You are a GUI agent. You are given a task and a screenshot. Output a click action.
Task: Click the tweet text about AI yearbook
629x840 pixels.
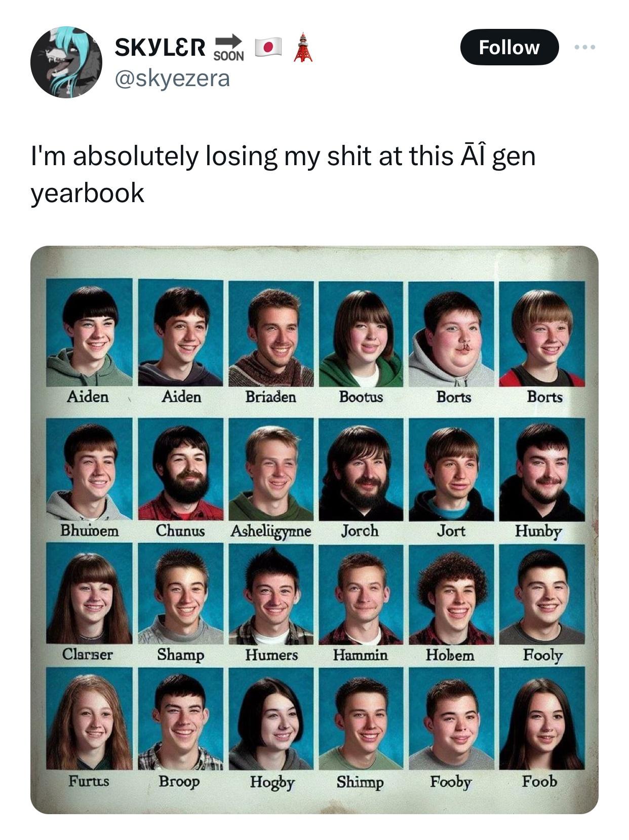[x=283, y=174]
